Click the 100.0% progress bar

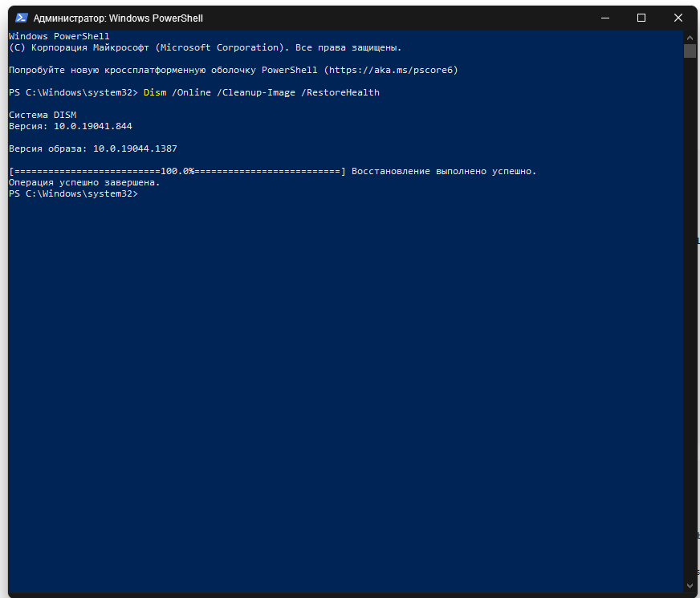click(x=177, y=171)
